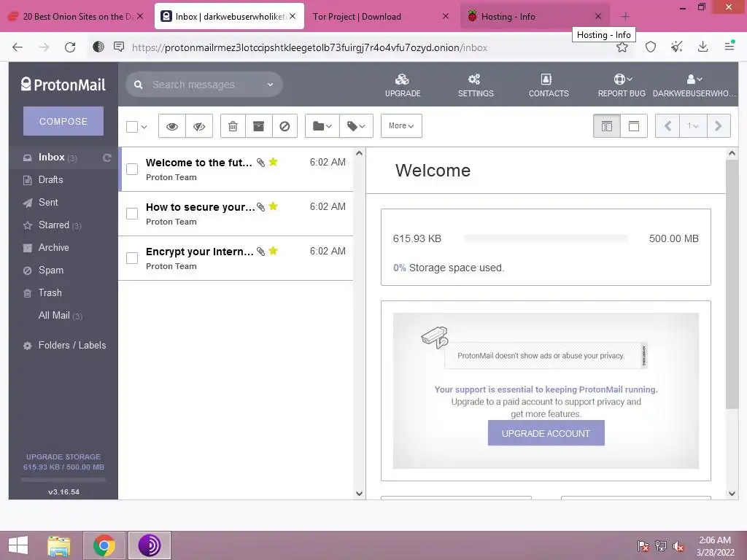Open a new browser tab
Image resolution: width=747 pixels, height=560 pixels.
click(x=625, y=17)
